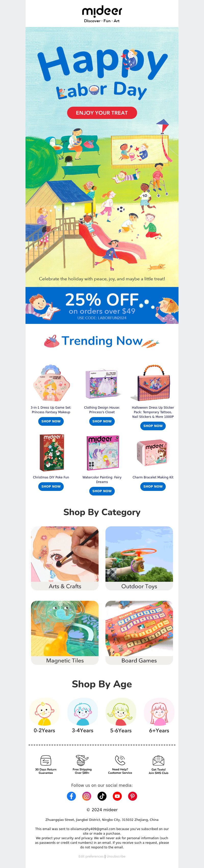
Task: Open the YouTube social icon
Action: 117,796
